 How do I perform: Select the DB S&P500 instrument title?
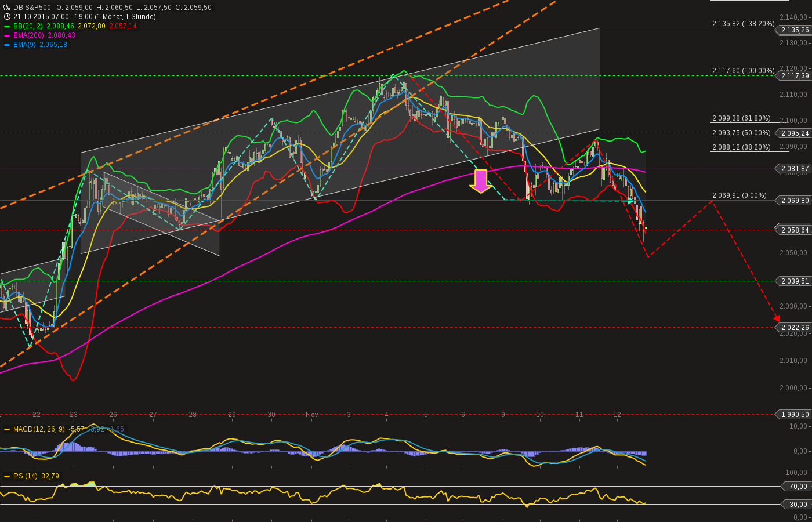coord(32,8)
